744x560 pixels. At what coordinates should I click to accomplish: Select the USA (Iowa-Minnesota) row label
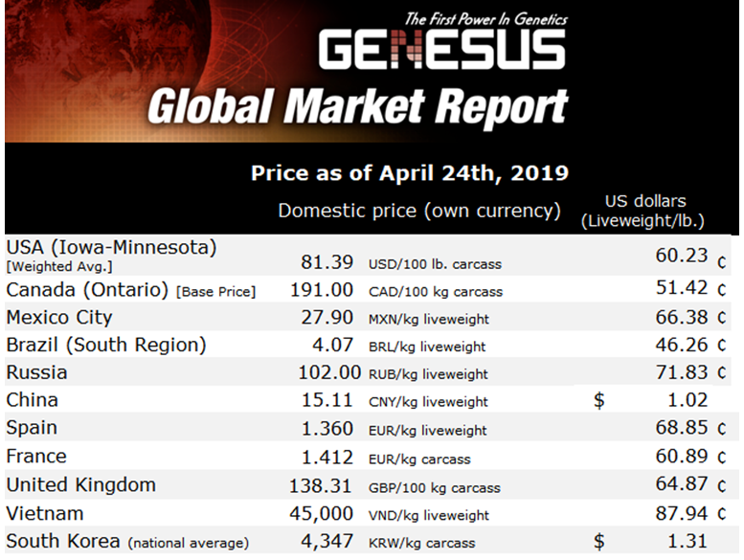(111, 247)
